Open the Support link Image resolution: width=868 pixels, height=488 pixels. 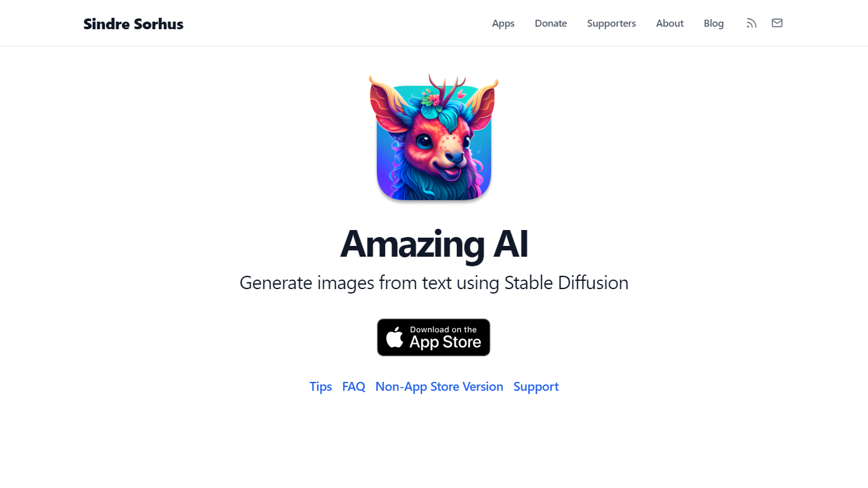(536, 386)
